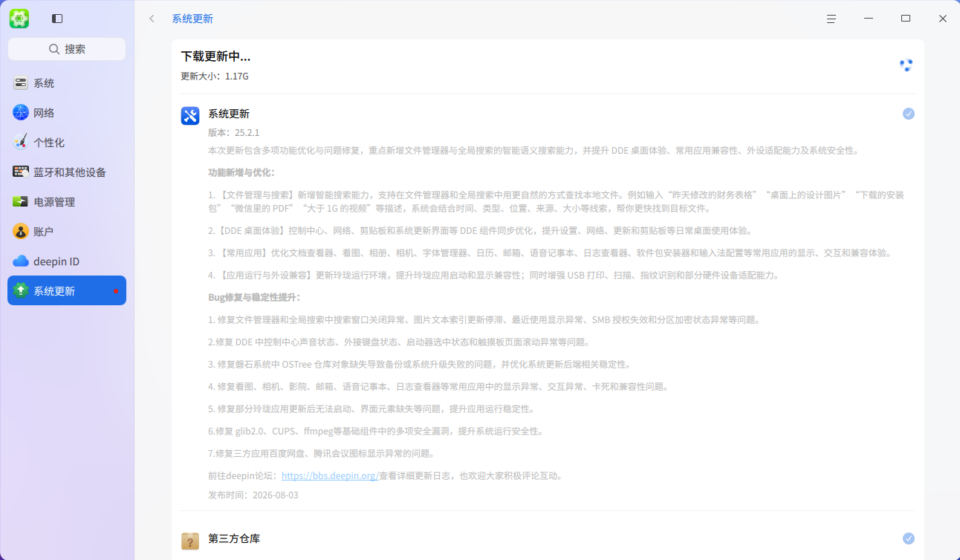This screenshot has width=960, height=560.
Task: Click the Control Center app logo icon
Action: [19, 19]
